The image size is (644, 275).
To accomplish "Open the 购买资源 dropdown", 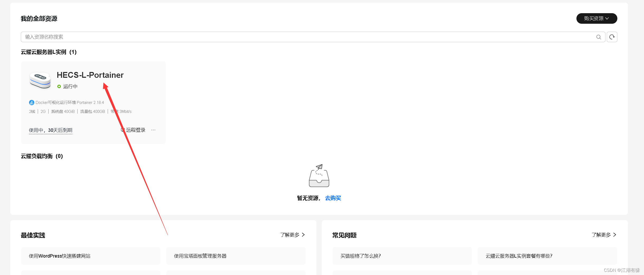I will (x=596, y=18).
